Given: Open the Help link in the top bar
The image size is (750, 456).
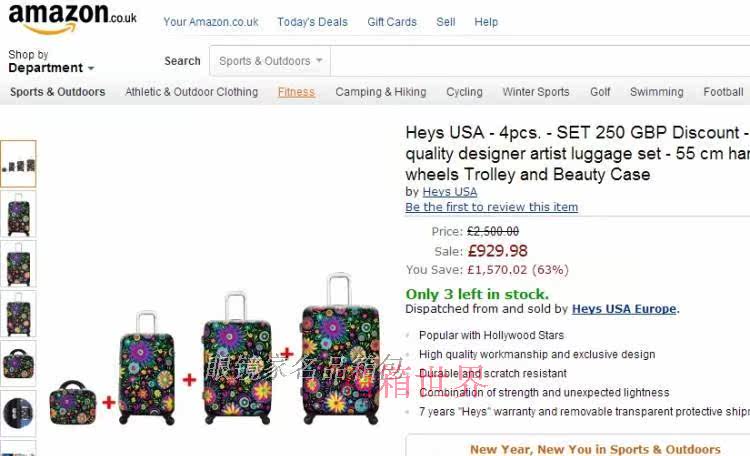Looking at the screenshot, I should coord(486,22).
